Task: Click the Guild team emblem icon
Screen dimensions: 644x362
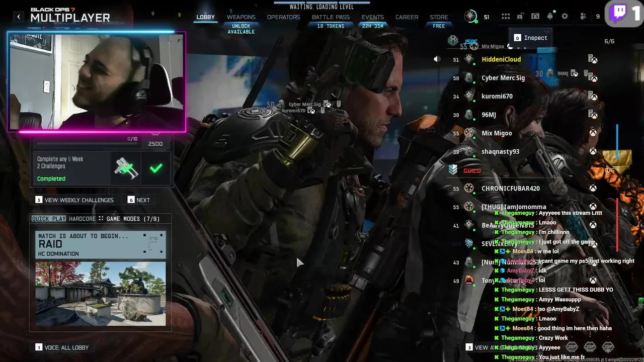Action: (453, 170)
